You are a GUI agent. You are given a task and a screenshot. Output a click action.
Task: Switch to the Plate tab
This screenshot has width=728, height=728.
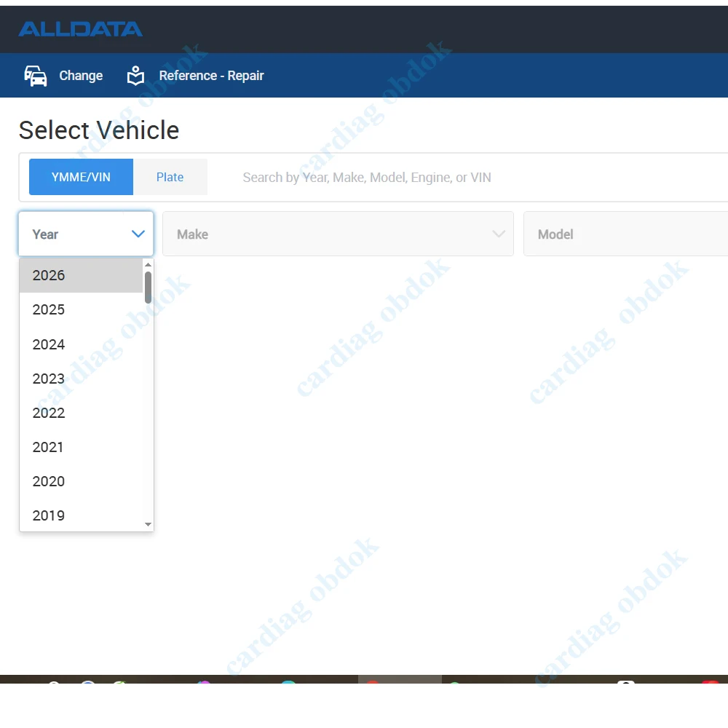pos(170,176)
